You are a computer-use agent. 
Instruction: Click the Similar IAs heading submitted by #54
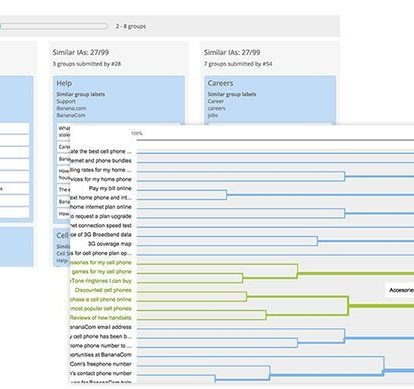(232, 52)
